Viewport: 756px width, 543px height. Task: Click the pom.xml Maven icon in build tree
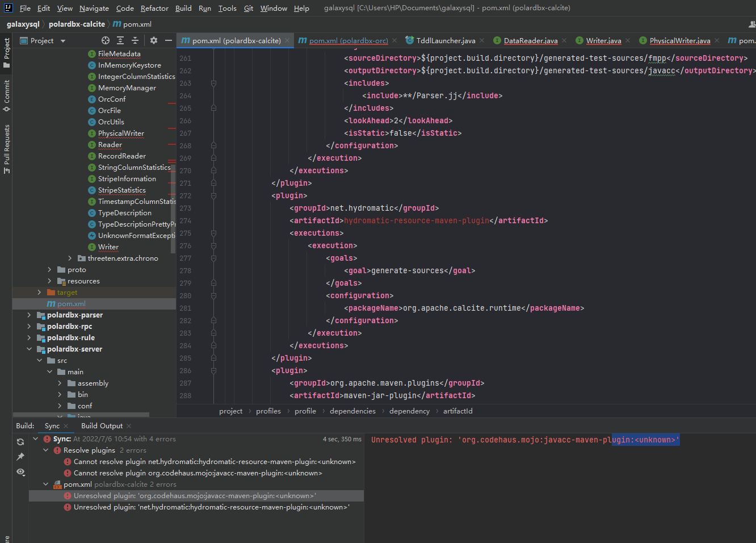click(x=57, y=484)
